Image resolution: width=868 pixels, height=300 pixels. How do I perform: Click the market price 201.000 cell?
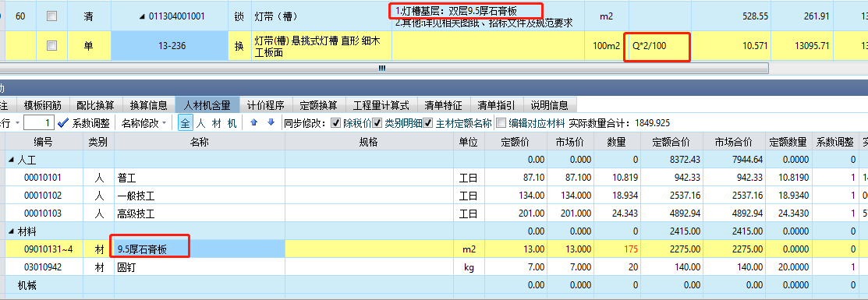click(571, 214)
